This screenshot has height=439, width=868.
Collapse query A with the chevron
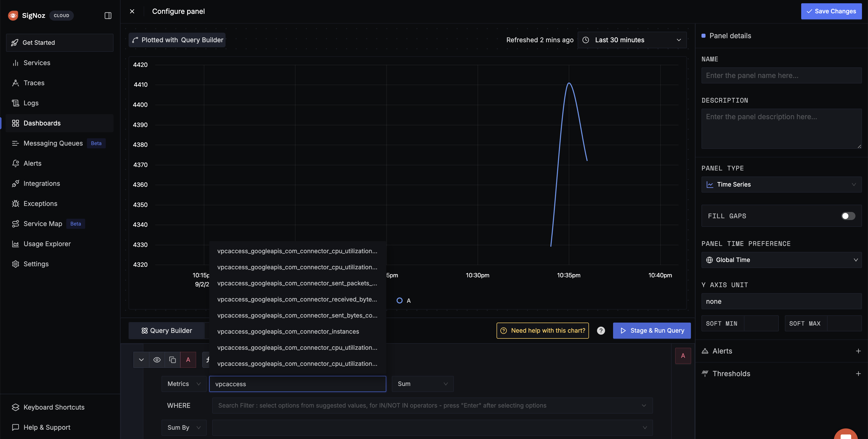(141, 360)
